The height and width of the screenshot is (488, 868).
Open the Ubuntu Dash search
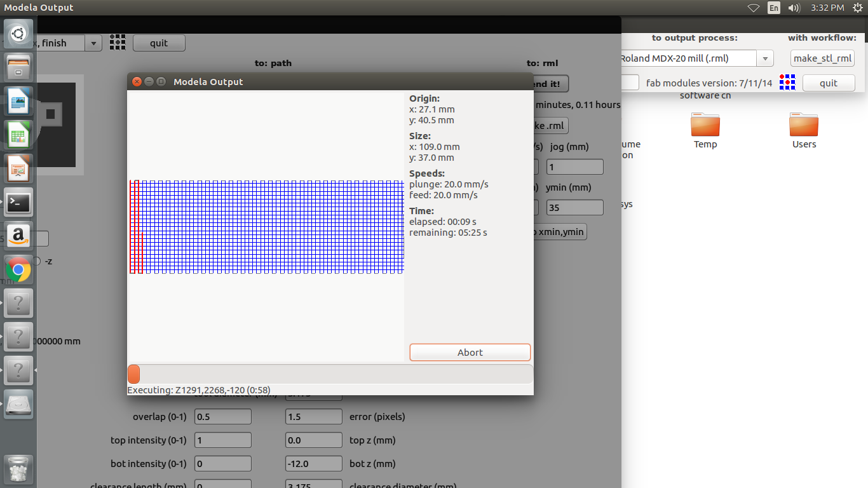pyautogui.click(x=18, y=32)
